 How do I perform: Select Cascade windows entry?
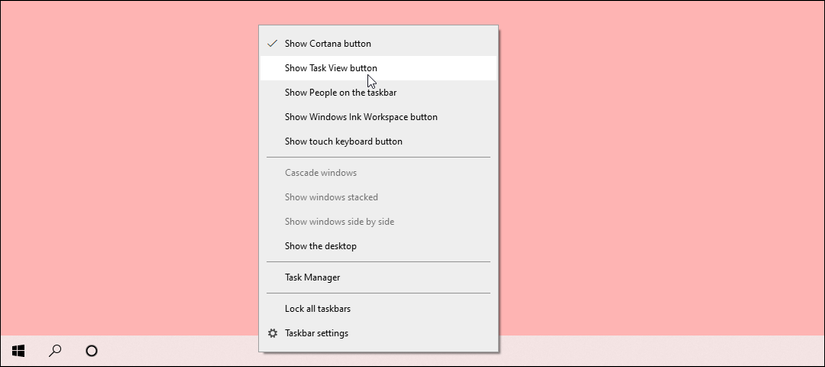(x=378, y=172)
